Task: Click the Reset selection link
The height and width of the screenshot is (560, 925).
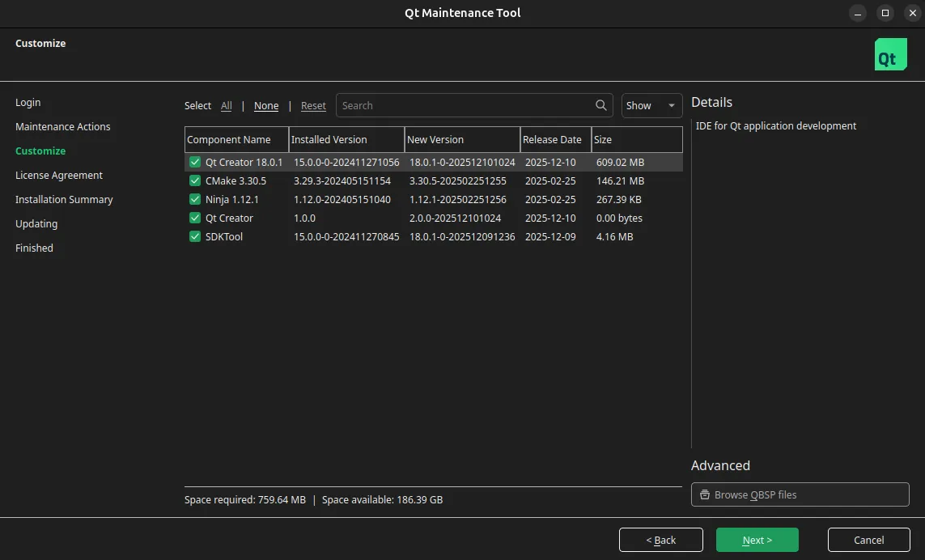Action: coord(313,105)
